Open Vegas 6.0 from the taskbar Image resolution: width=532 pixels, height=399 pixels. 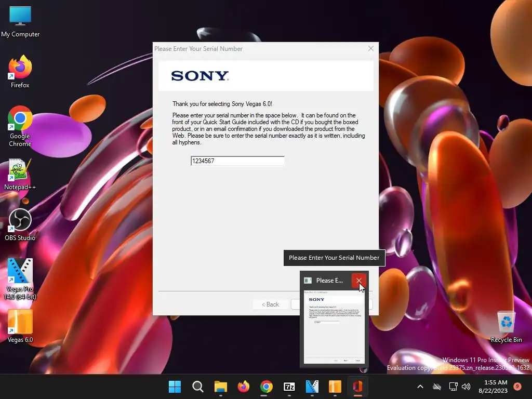pyautogui.click(x=335, y=387)
